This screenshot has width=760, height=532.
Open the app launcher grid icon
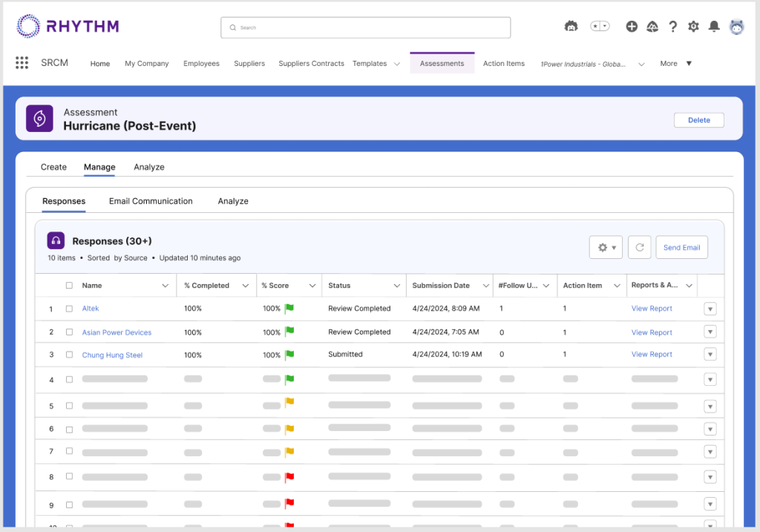22,63
